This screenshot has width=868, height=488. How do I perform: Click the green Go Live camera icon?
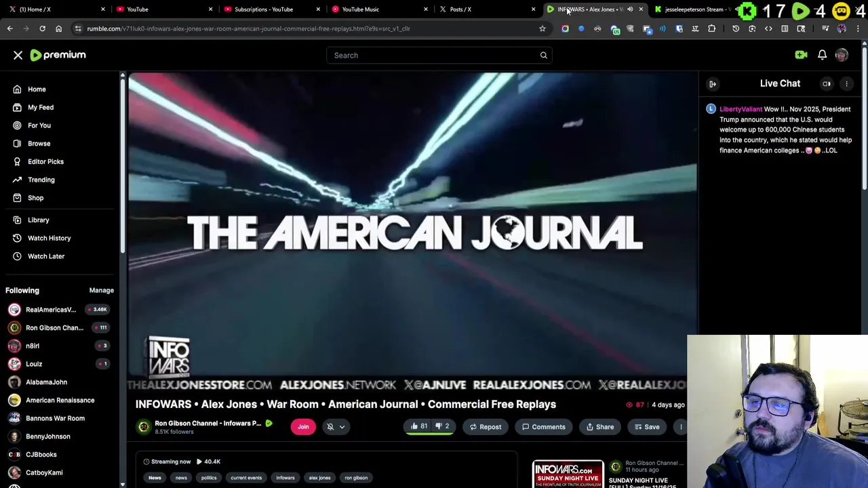pos(801,55)
